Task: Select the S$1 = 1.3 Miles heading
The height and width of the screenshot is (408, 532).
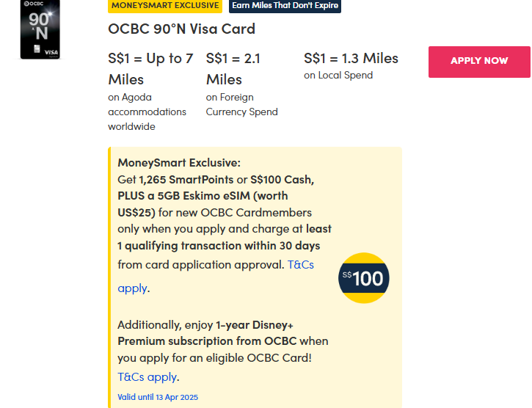Action: click(351, 58)
